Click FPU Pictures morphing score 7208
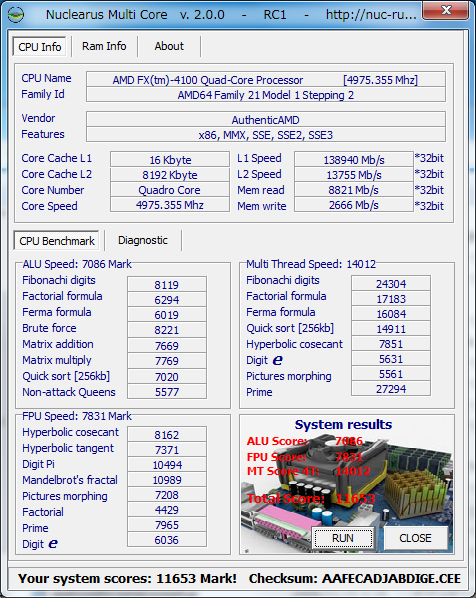Viewport: 476px width, 598px height. tap(167, 495)
